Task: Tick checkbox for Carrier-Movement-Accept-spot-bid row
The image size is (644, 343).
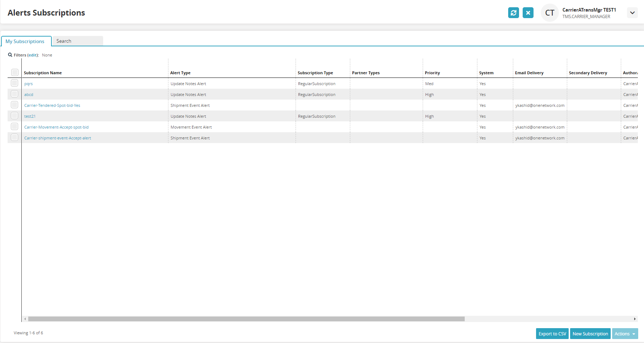Action: (14, 127)
